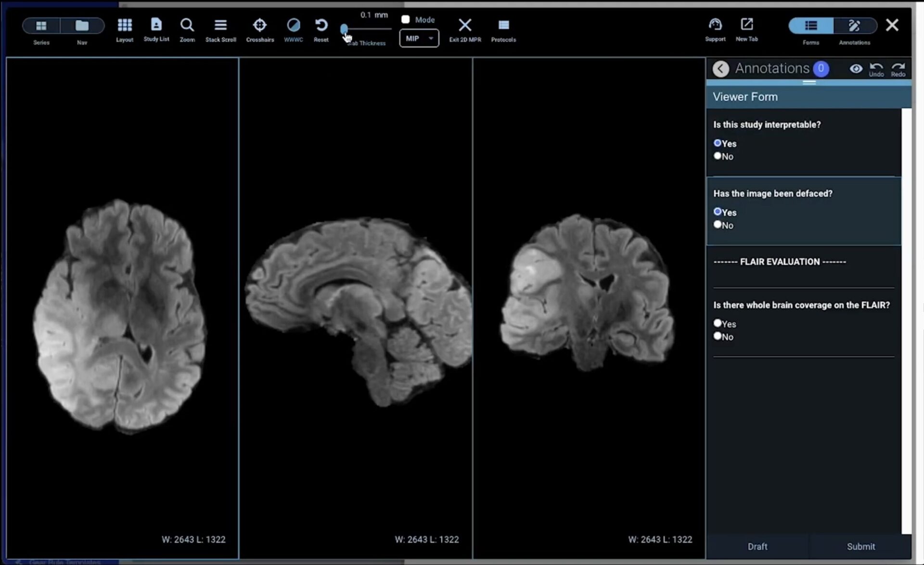Click the Submit button
924x565 pixels.
(x=860, y=546)
